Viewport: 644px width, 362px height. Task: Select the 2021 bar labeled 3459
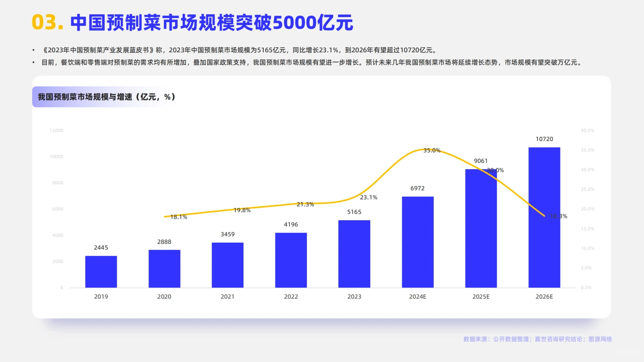pos(227,265)
